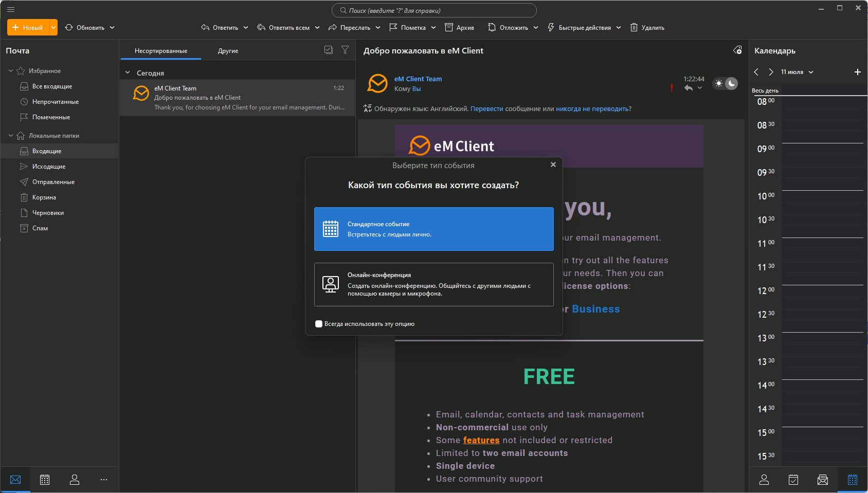The height and width of the screenshot is (493, 868).
Task: Open the dropdown arrow beside the Новый button
Action: coord(53,27)
